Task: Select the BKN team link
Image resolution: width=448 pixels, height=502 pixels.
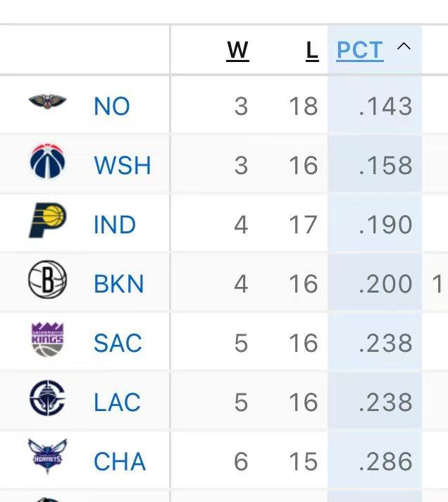Action: point(118,284)
